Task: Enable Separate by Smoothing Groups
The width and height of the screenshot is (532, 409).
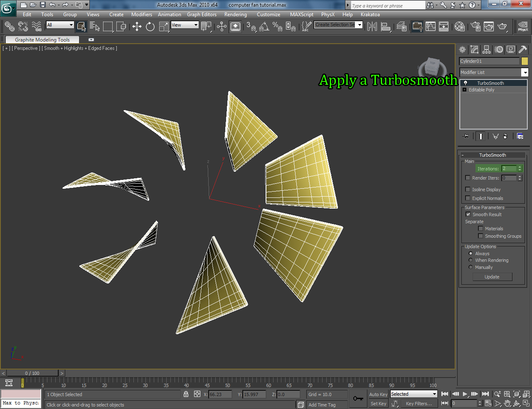Action: click(x=480, y=236)
